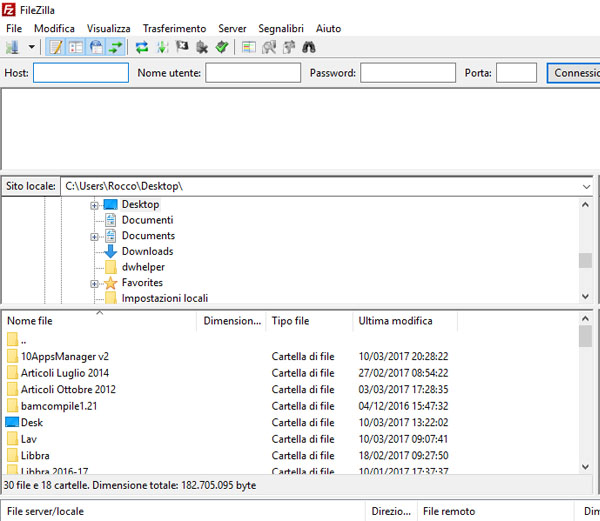Toggle remote directory tree icon
This screenshot has width=600, height=521.
[96, 47]
